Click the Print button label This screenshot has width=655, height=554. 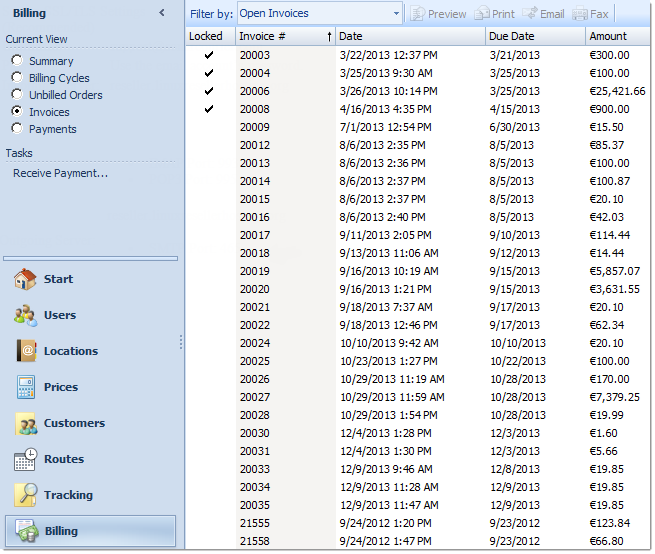503,14
